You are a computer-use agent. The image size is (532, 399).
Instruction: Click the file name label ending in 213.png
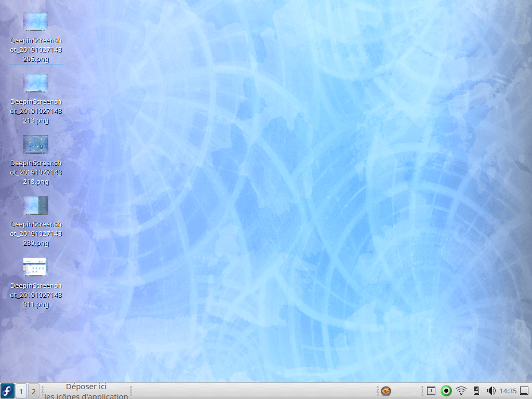(36, 111)
